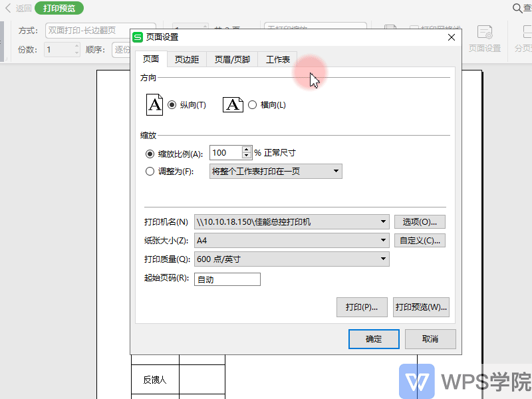
Task: Switch to the 工作表 tab
Action: point(277,60)
